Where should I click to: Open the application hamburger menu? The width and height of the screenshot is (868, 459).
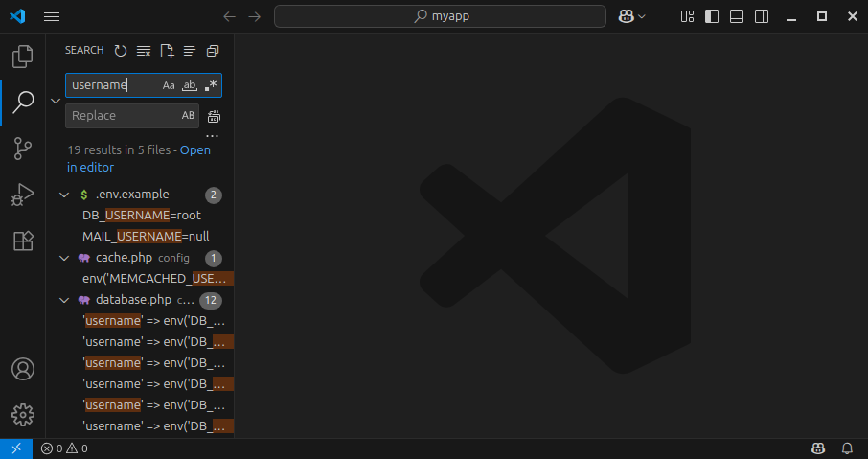[x=52, y=16]
